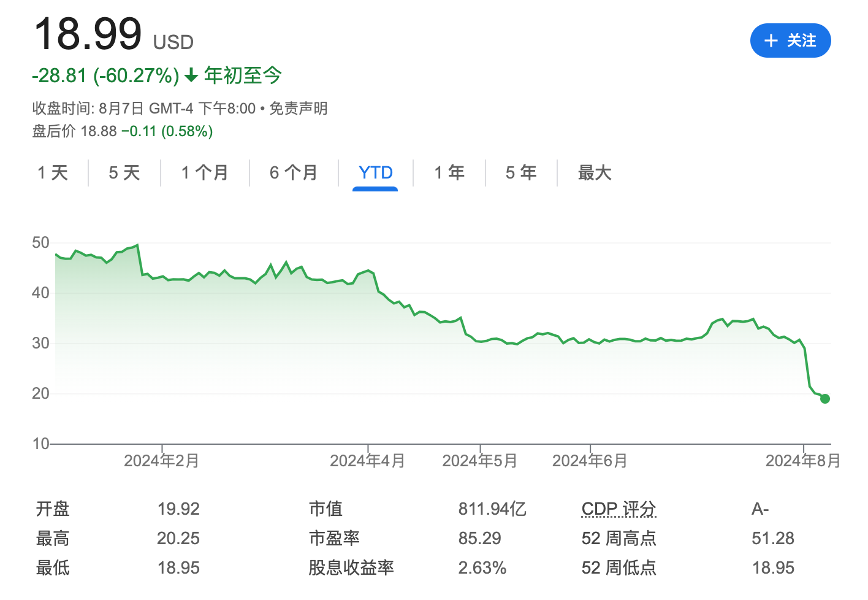This screenshot has height=600, width=868.
Task: Click the plus icon in the 关注 button
Action: click(771, 40)
